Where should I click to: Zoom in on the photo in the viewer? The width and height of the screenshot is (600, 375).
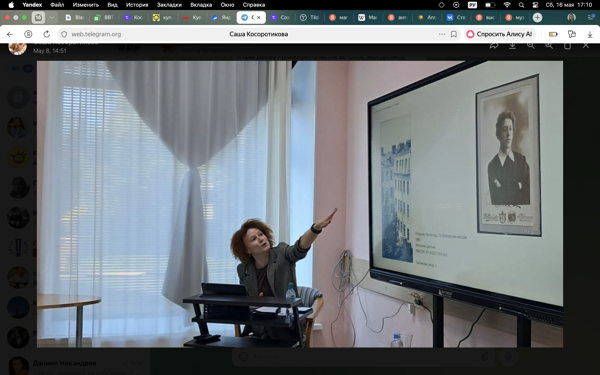pos(549,46)
